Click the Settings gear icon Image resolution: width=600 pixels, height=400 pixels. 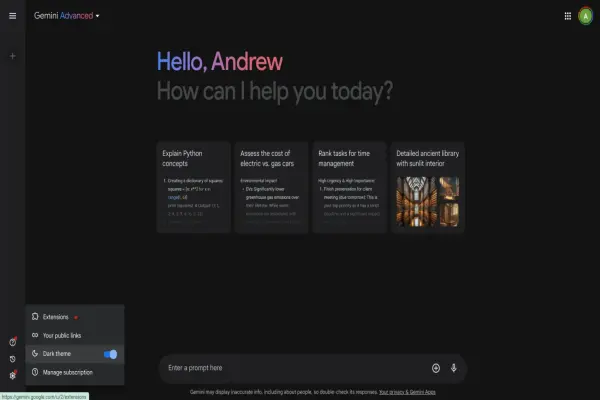[12, 375]
